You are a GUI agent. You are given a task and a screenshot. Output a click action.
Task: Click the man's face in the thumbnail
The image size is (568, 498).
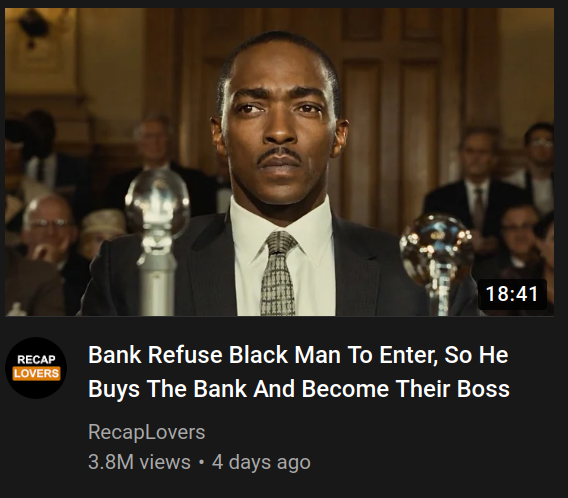280,120
